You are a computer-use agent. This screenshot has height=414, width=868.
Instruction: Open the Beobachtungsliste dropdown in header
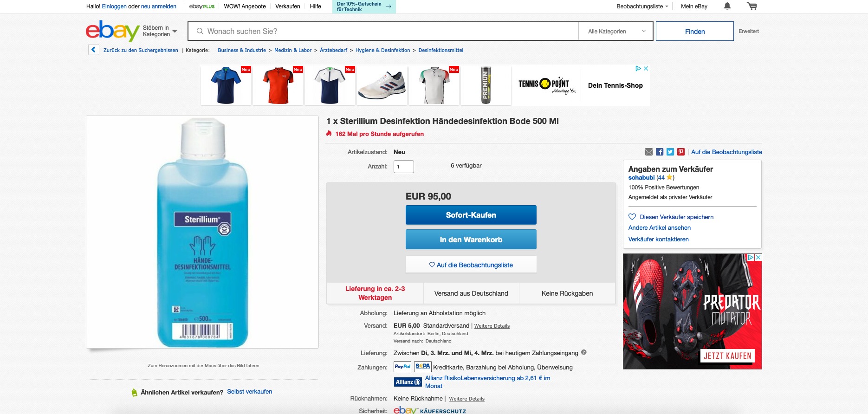tap(642, 6)
